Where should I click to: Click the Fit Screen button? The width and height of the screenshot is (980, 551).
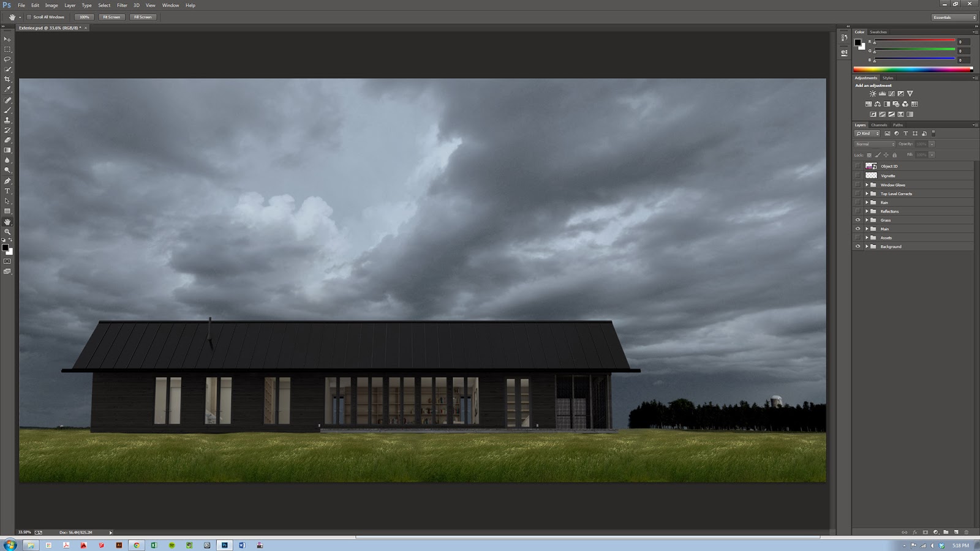111,17
